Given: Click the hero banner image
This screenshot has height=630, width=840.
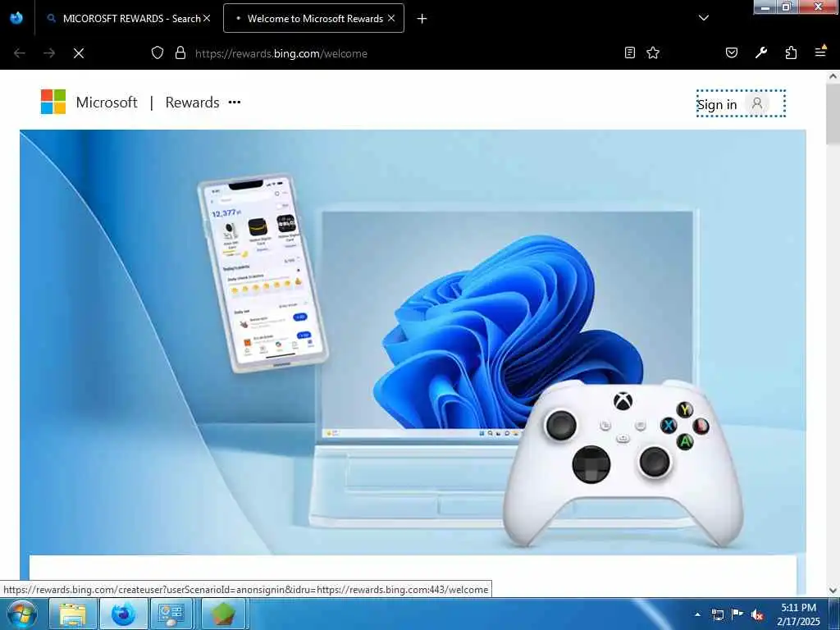Looking at the screenshot, I should [x=413, y=343].
